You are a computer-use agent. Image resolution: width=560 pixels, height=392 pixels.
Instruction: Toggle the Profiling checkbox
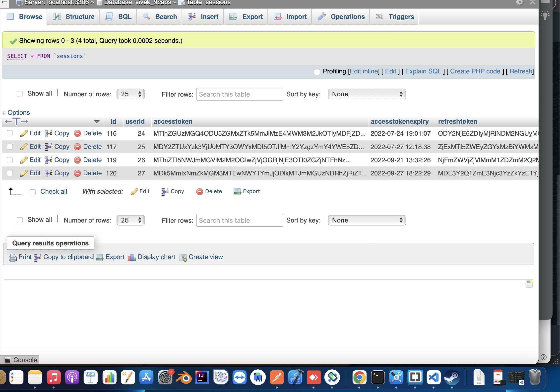click(x=317, y=71)
